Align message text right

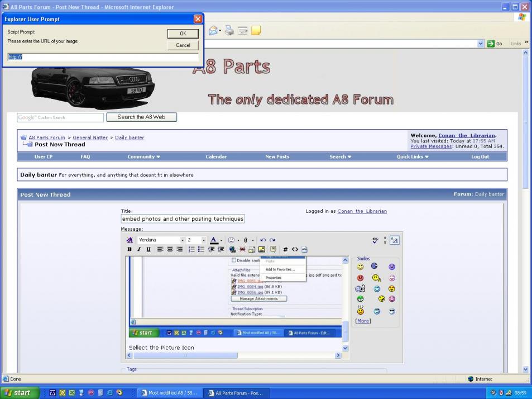pos(180,249)
